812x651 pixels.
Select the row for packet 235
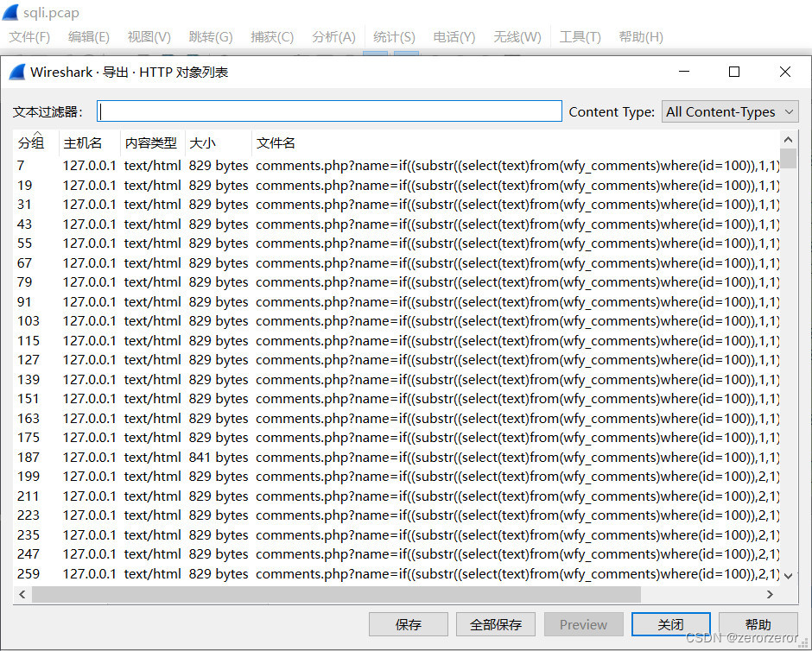(x=396, y=535)
